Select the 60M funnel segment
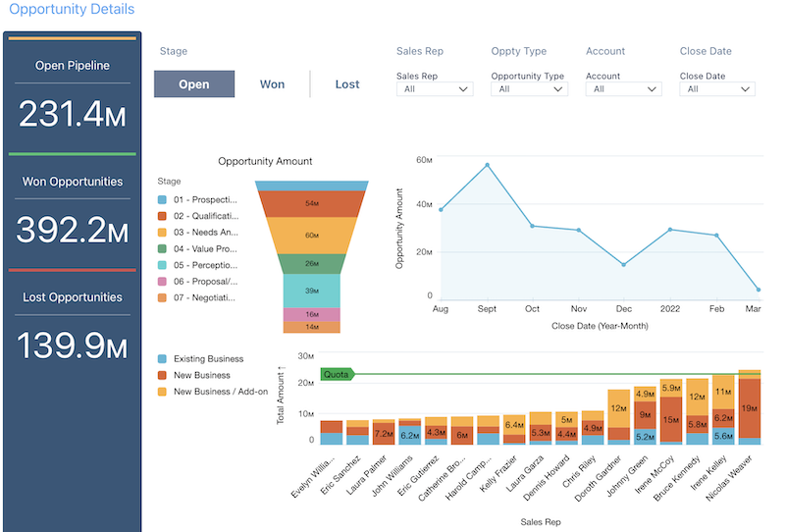Screen dimensions: 785x532 (x=311, y=236)
